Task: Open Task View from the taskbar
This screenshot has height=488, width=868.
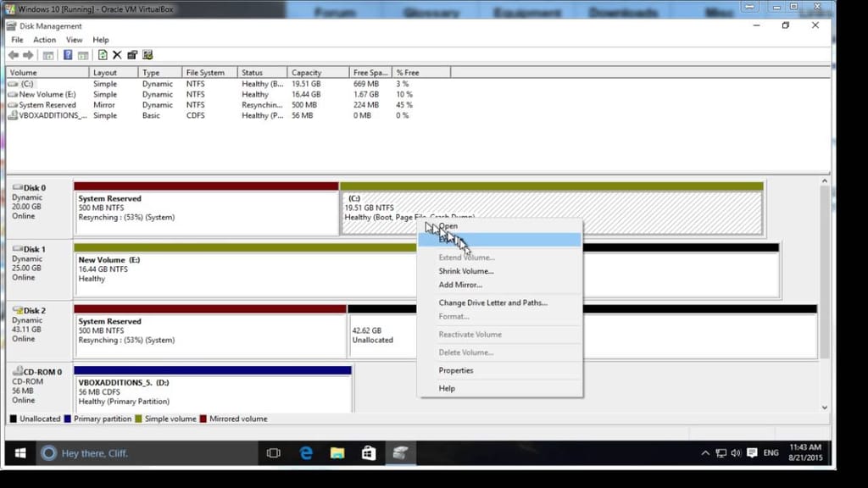Action: (x=274, y=453)
